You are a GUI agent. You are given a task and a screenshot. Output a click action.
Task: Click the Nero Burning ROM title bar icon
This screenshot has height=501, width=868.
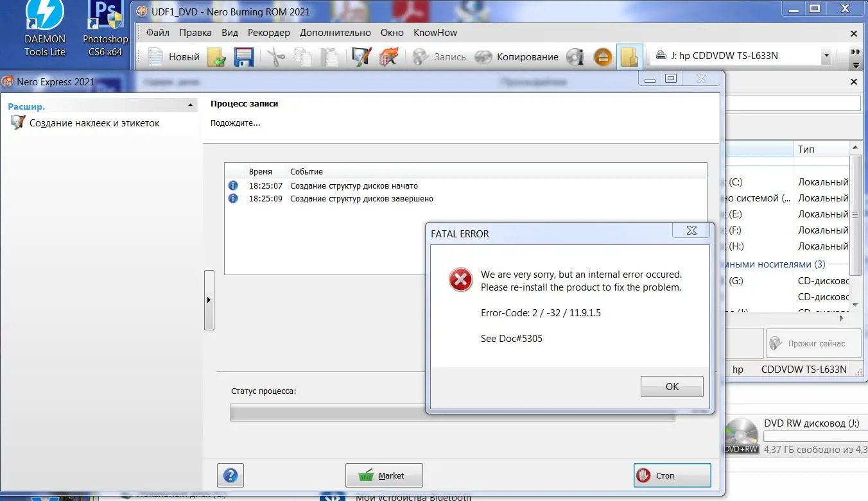(x=142, y=12)
